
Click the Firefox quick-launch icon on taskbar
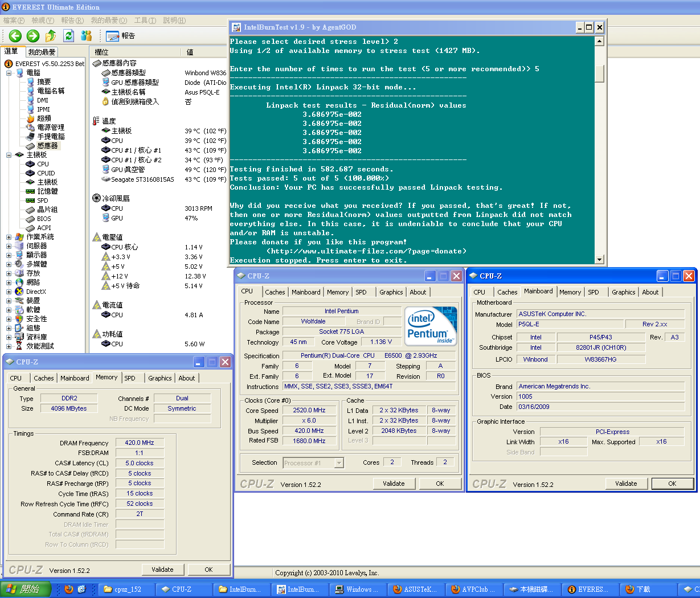[69, 589]
